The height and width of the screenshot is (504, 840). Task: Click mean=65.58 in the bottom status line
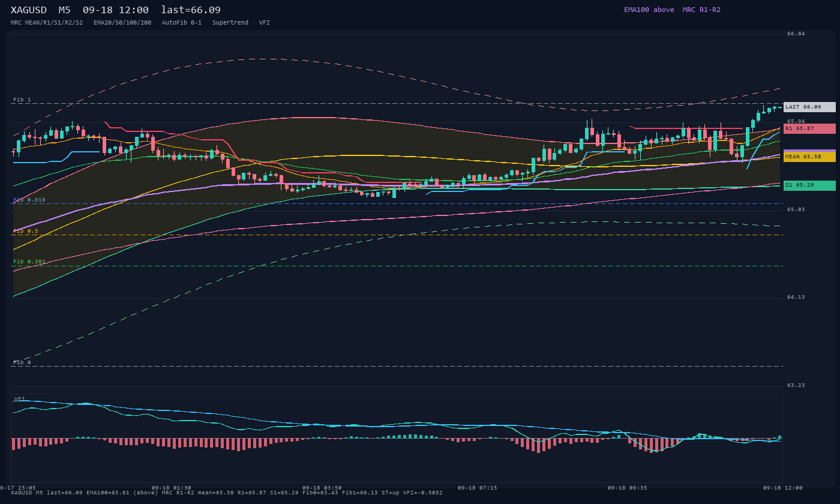click(x=216, y=493)
